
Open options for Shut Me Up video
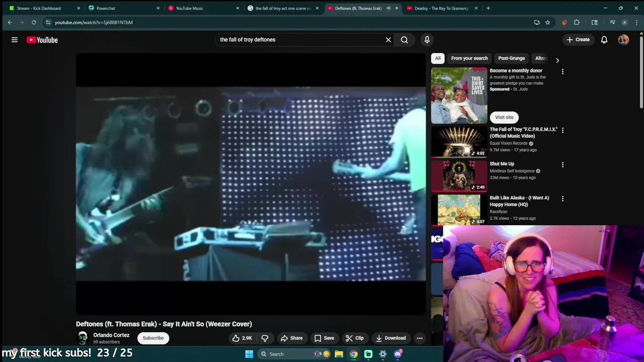point(562,164)
